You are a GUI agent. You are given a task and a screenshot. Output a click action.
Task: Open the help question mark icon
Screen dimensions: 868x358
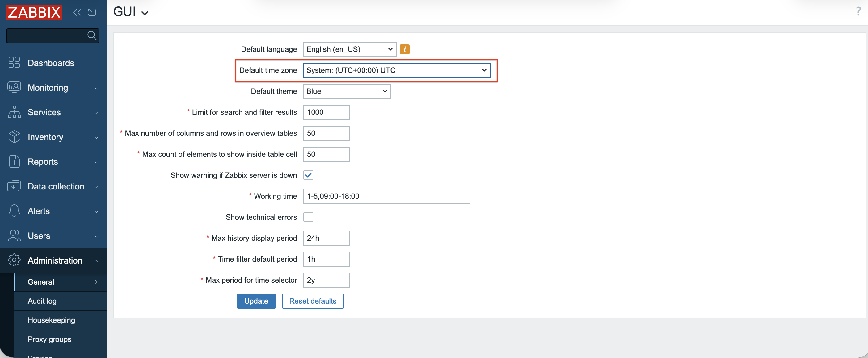[858, 11]
